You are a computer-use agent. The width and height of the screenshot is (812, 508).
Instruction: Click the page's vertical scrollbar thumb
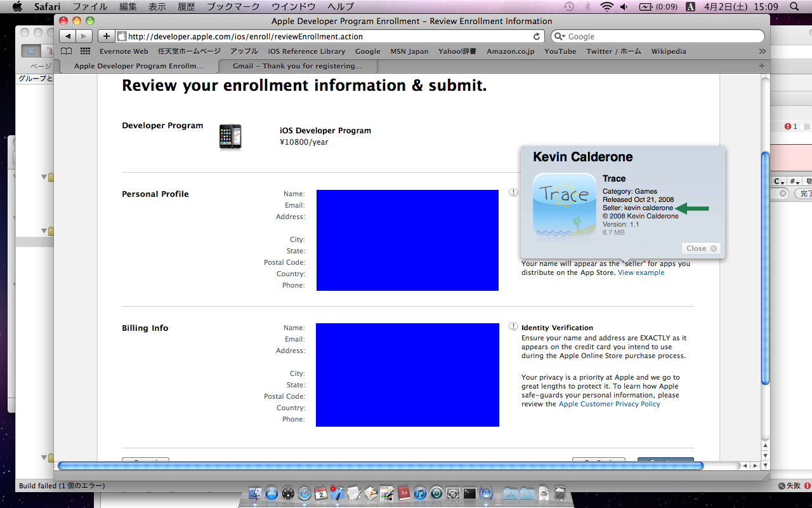coord(765,268)
